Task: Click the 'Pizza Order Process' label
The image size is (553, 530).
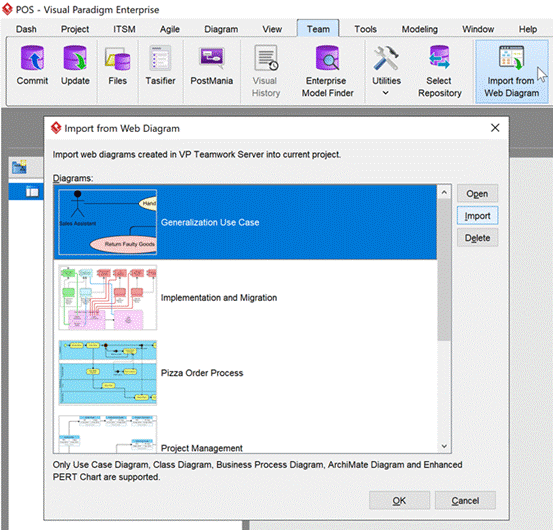Action: coord(202,373)
